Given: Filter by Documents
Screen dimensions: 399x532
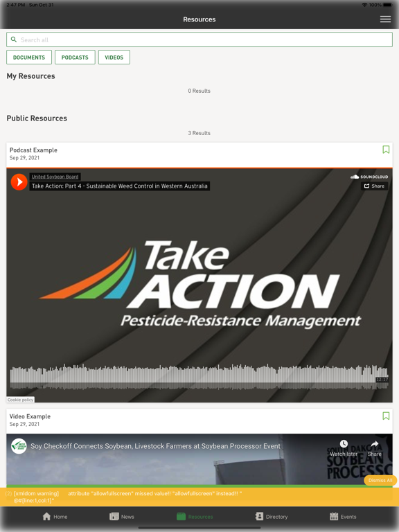Looking at the screenshot, I should 29,57.
